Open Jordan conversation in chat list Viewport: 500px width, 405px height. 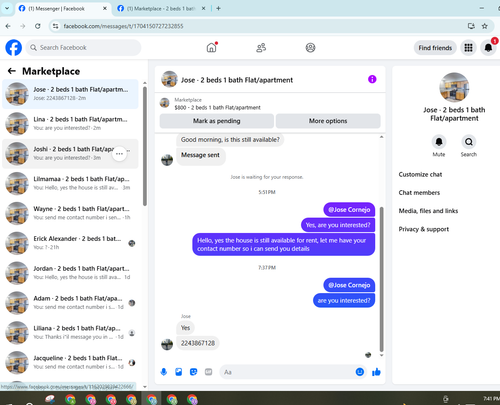[70, 273]
